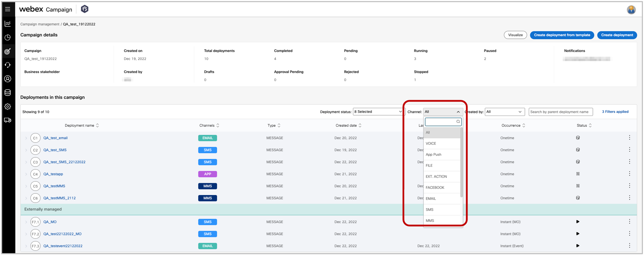
Task: Click the running status icon of QA_MO
Action: pyautogui.click(x=578, y=222)
